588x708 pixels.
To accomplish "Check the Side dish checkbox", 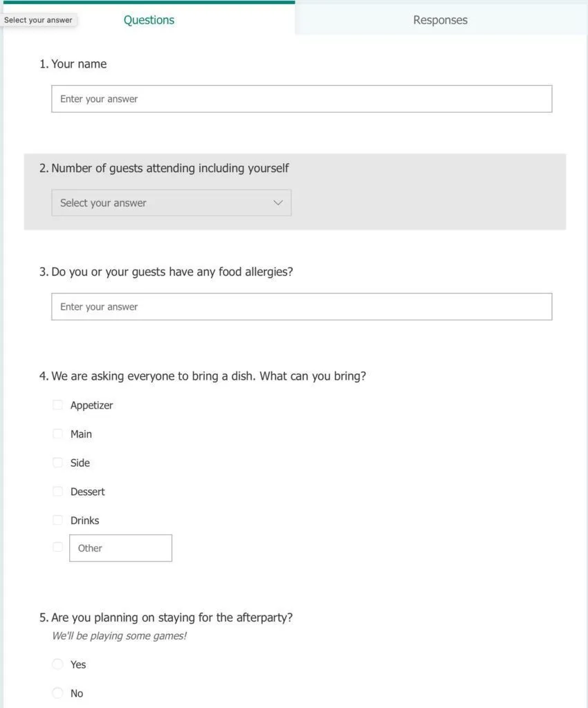I will [x=58, y=463].
